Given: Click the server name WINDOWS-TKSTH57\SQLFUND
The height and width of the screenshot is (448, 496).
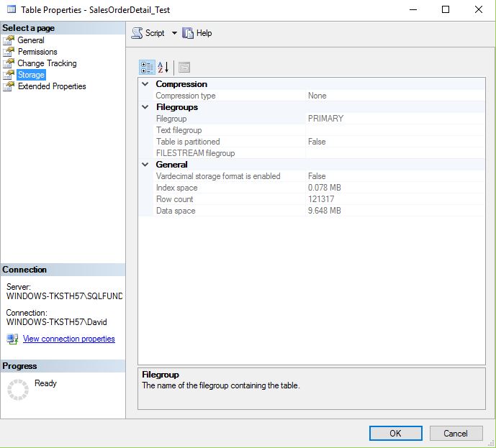Looking at the screenshot, I should [x=64, y=296].
